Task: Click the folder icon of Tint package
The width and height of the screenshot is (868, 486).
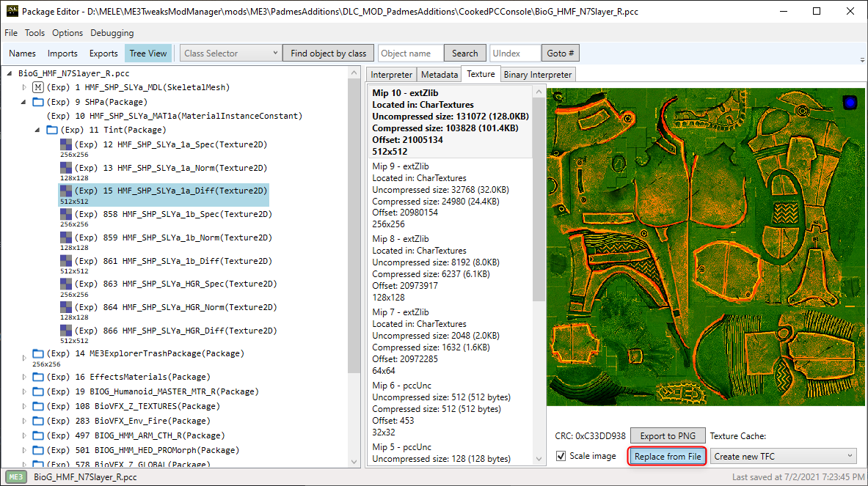Action: click(52, 130)
